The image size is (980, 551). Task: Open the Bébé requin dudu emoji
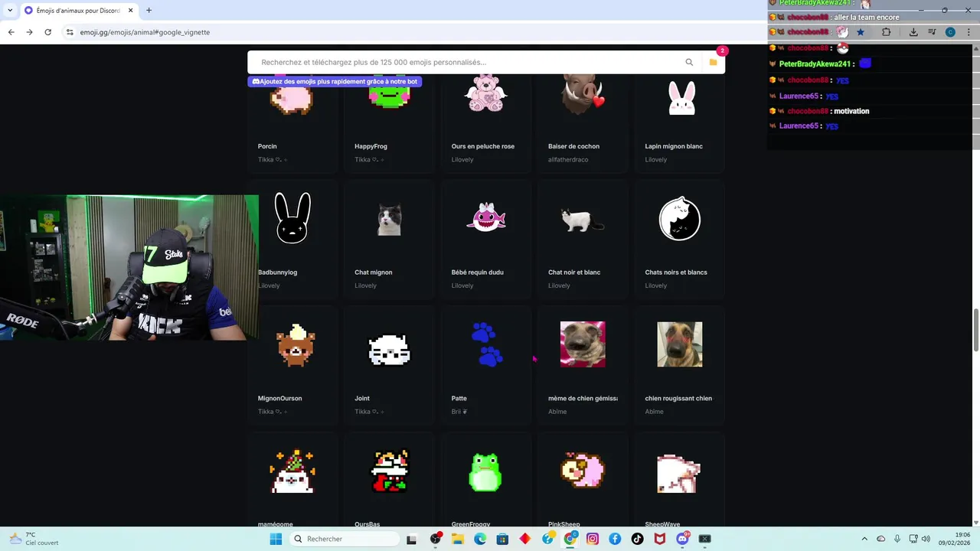[x=486, y=217]
